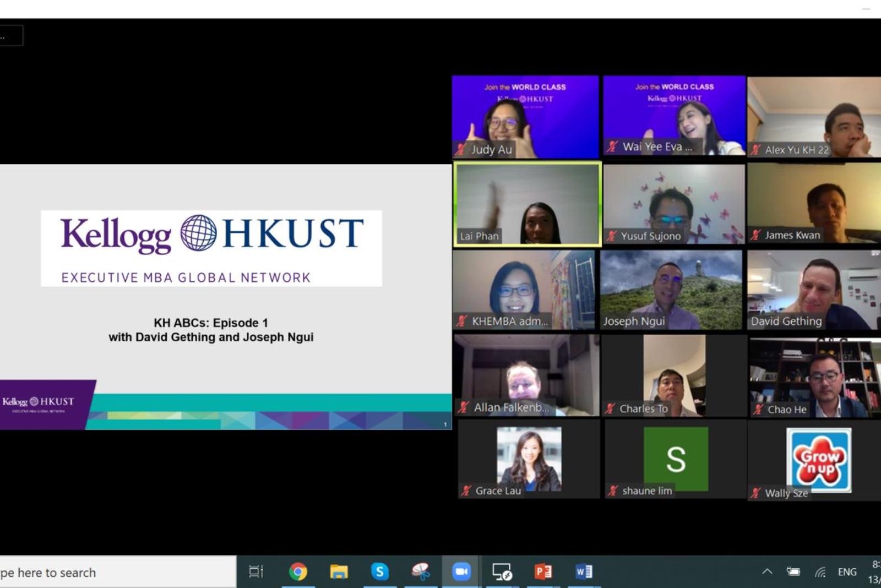Open Microsoft Word from the taskbar

[584, 572]
